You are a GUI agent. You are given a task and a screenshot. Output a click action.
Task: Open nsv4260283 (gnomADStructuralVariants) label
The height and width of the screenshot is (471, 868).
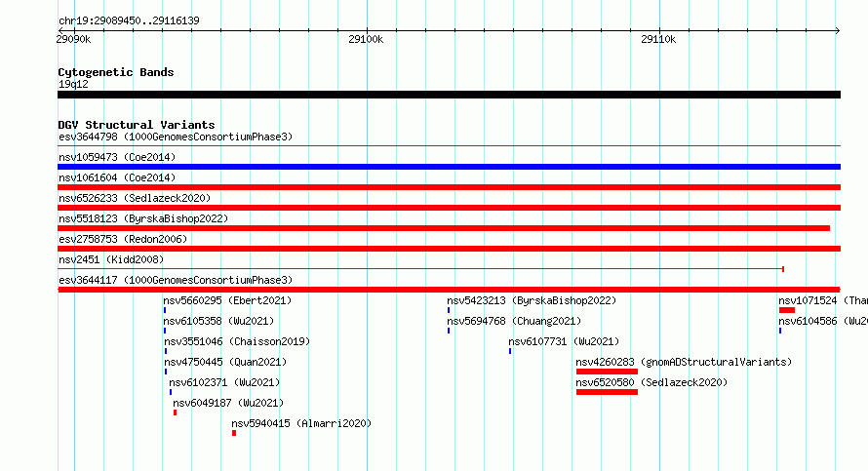click(685, 362)
